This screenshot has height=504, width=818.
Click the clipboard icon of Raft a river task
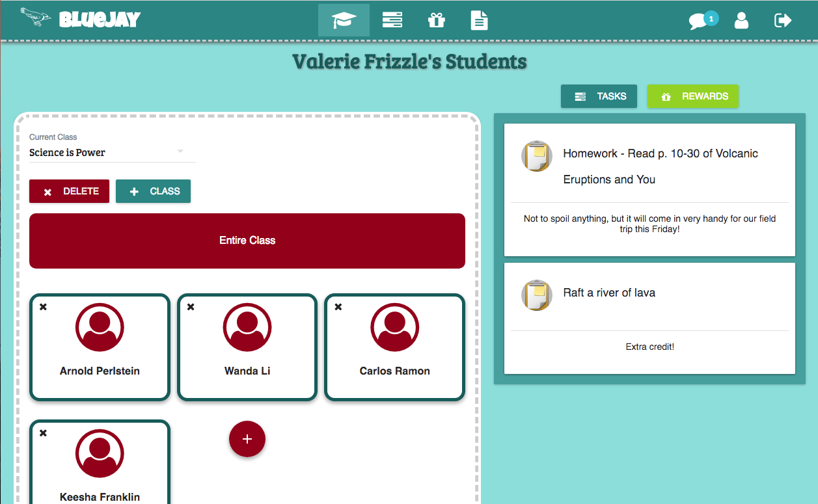tap(537, 295)
